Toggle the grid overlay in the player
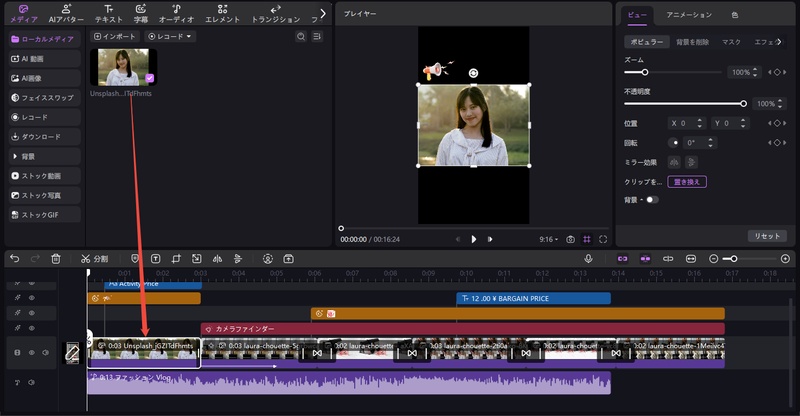Image resolution: width=800 pixels, height=416 pixels. pyautogui.click(x=587, y=239)
